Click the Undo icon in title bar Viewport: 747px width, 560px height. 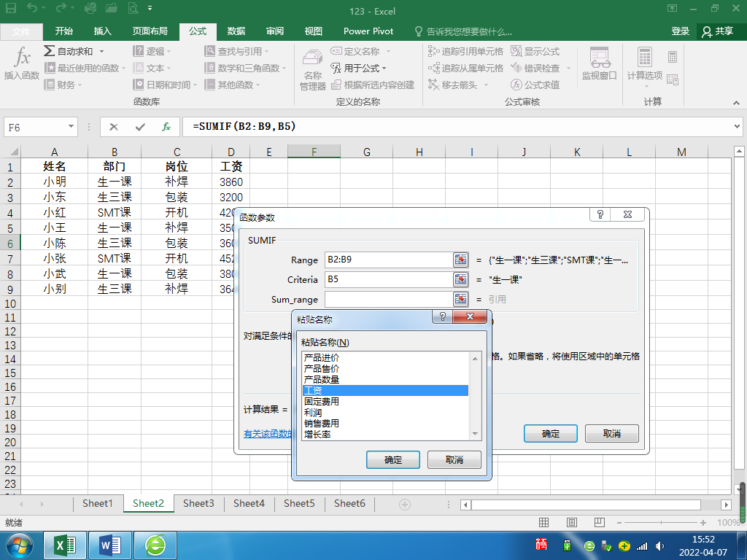point(32,8)
